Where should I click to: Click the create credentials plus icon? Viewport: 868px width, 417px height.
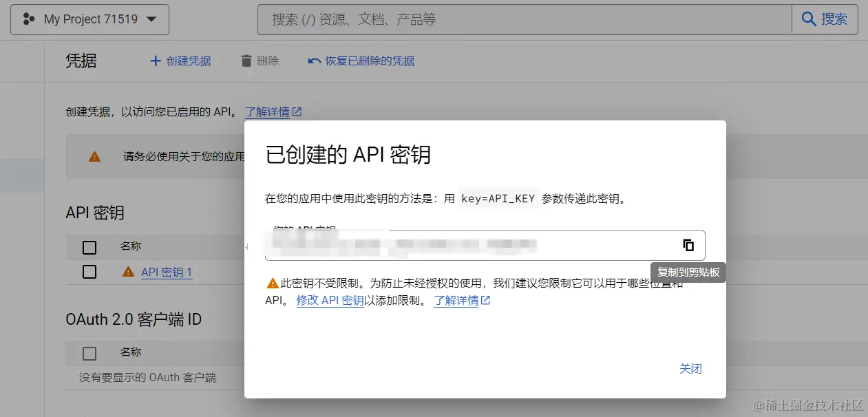pyautogui.click(x=156, y=61)
